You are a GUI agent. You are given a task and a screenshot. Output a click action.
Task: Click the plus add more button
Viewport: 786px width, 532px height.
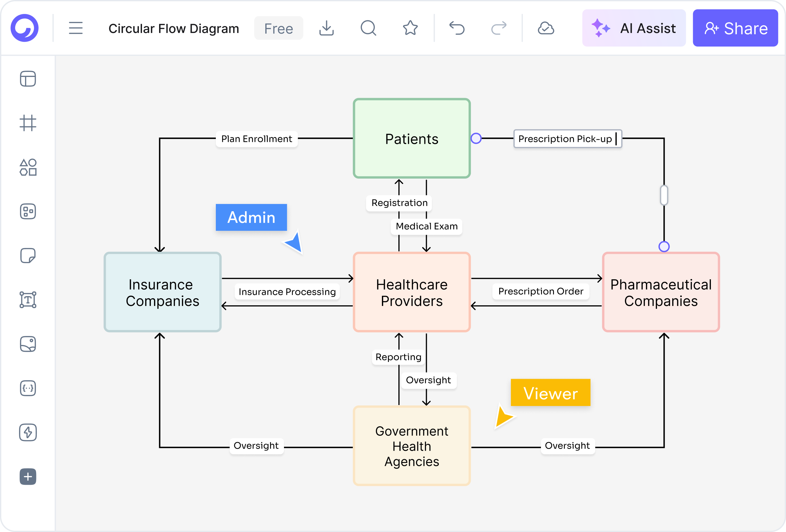pyautogui.click(x=28, y=477)
